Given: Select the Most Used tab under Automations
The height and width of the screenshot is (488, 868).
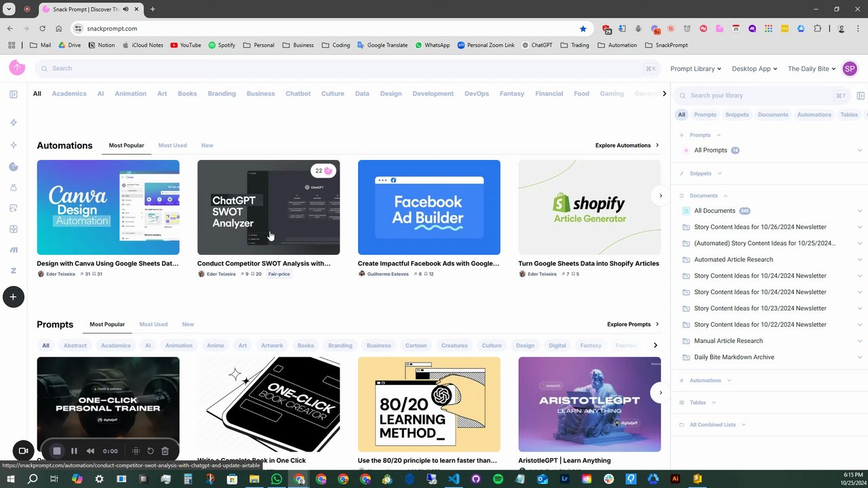Looking at the screenshot, I should point(172,146).
